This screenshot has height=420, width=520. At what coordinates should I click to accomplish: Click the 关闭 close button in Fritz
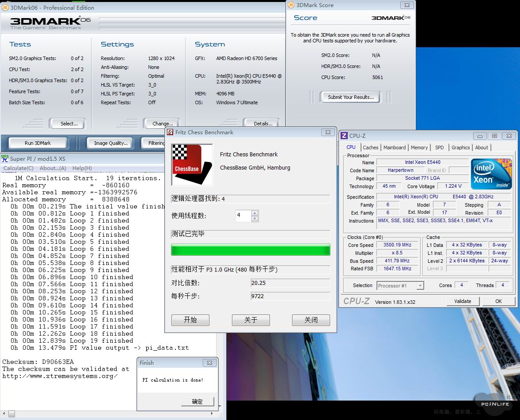pyautogui.click(x=311, y=320)
